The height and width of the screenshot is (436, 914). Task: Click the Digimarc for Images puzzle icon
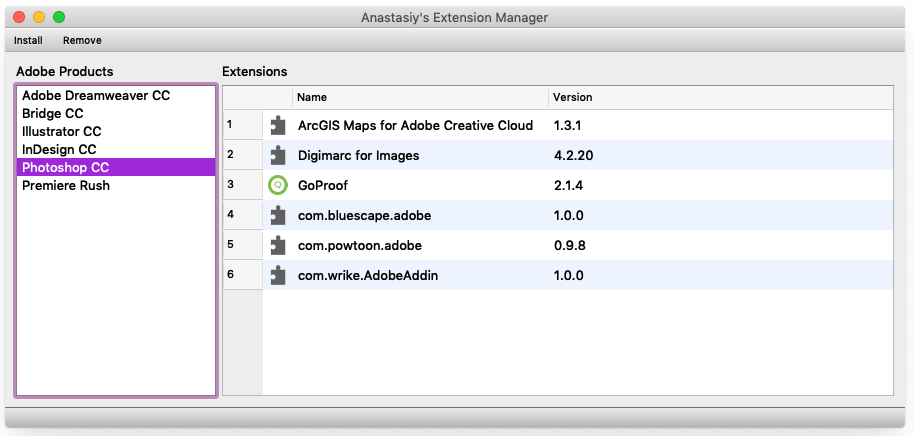278,155
